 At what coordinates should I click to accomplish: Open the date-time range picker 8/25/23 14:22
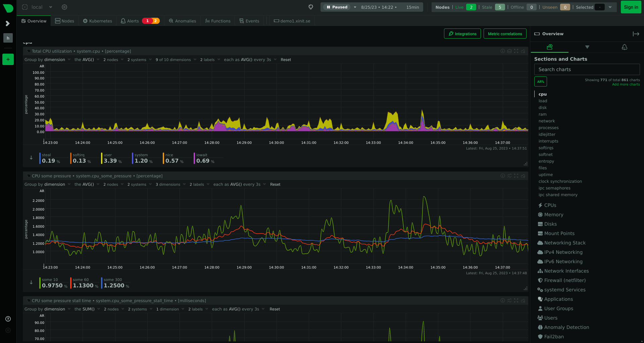(390, 7)
